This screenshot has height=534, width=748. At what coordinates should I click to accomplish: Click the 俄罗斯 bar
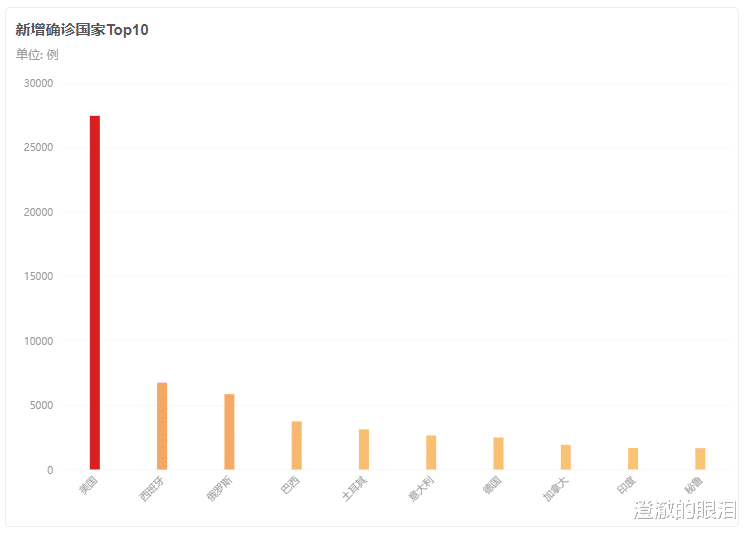coord(229,431)
